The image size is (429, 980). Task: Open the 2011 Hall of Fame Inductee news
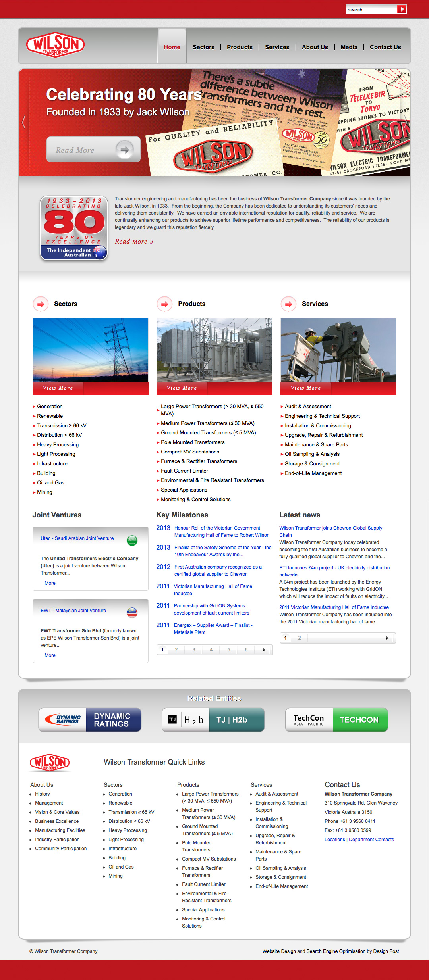[334, 607]
